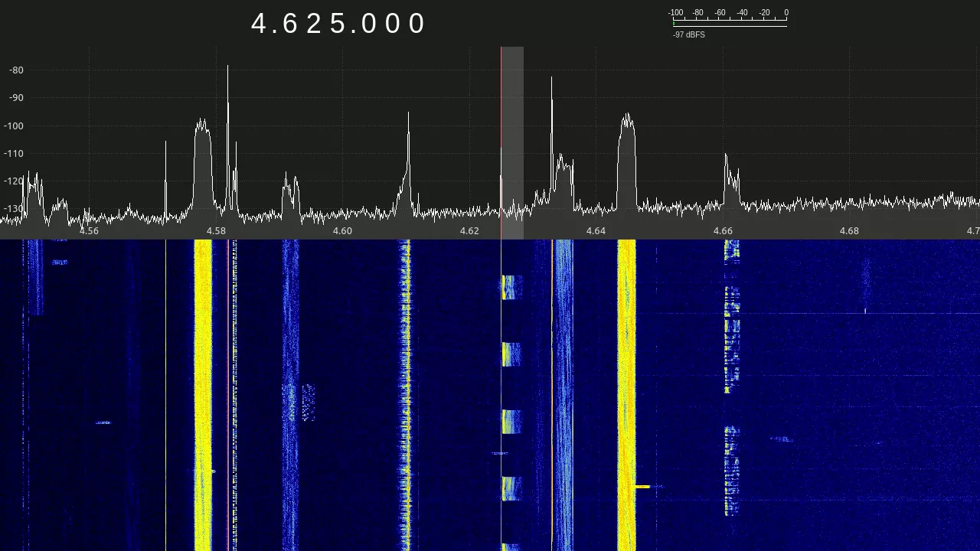Click the 4.68 frequency axis label

(849, 230)
